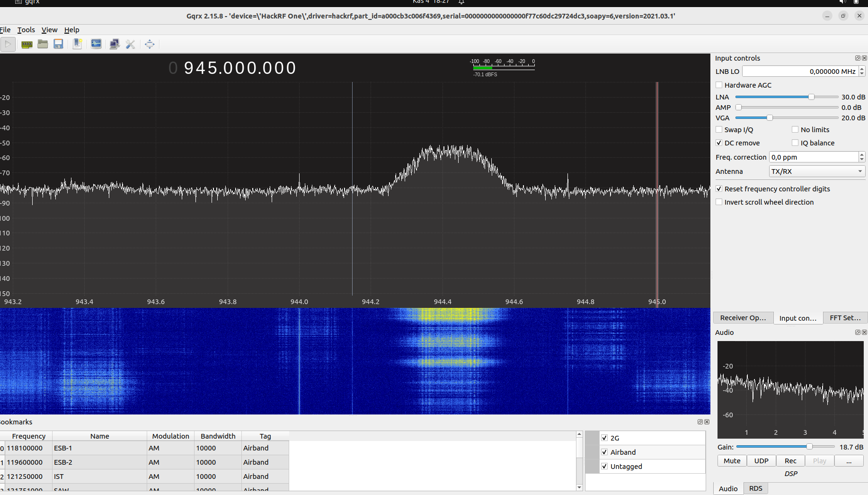Close the Input controls panel
The image size is (868, 495).
(864, 58)
